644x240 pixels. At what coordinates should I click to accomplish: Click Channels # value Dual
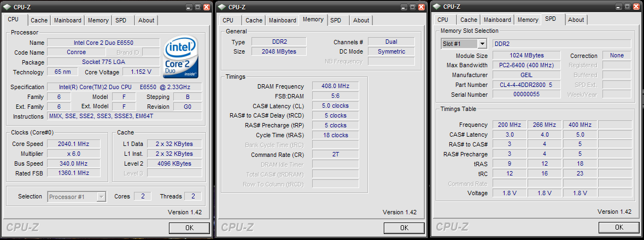391,42
